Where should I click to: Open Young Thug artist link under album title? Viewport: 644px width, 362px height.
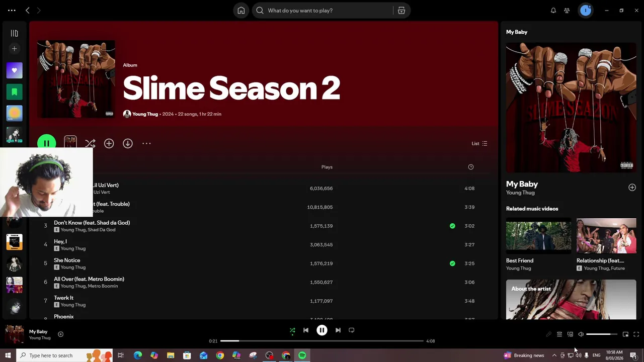[x=145, y=114]
